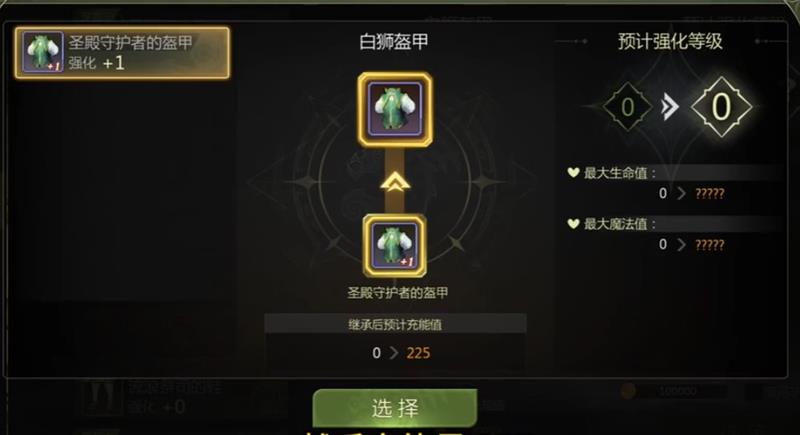Click the ????? value for 最大生命值
Image resolution: width=800 pixels, height=435 pixels.
[710, 193]
